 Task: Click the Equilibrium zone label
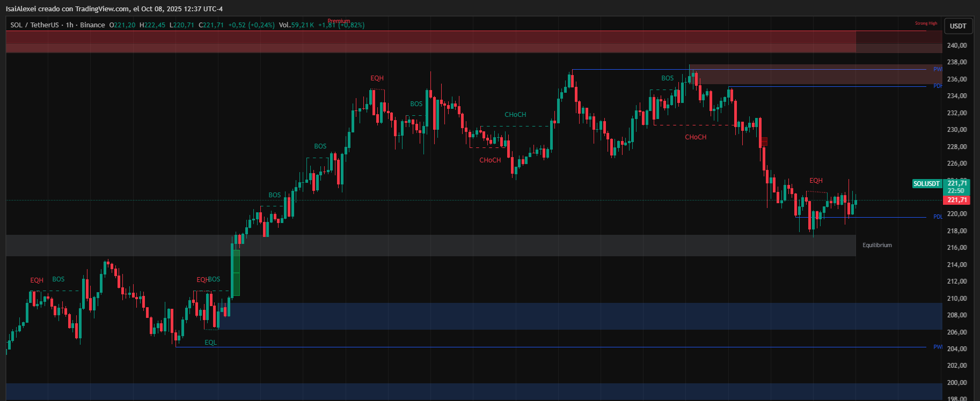pos(877,246)
